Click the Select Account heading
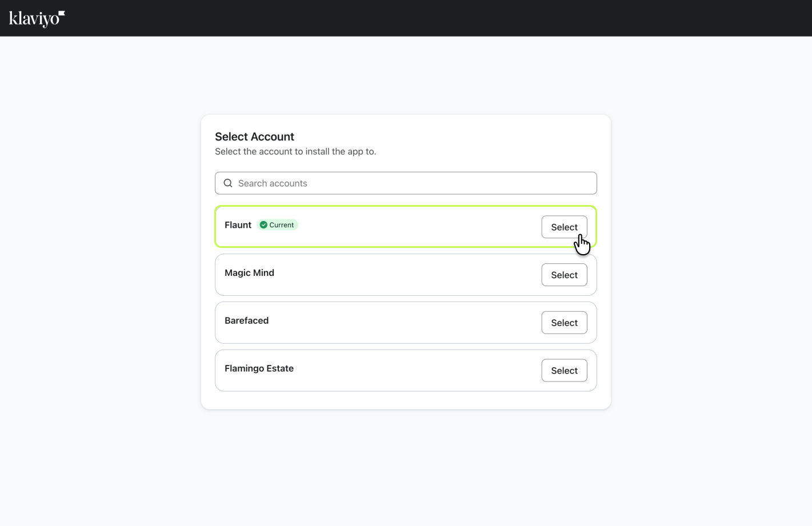Screen dimensions: 812x526 (254, 136)
